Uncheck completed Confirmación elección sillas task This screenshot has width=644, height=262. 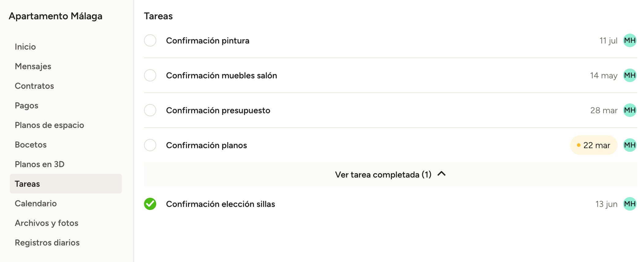(150, 204)
